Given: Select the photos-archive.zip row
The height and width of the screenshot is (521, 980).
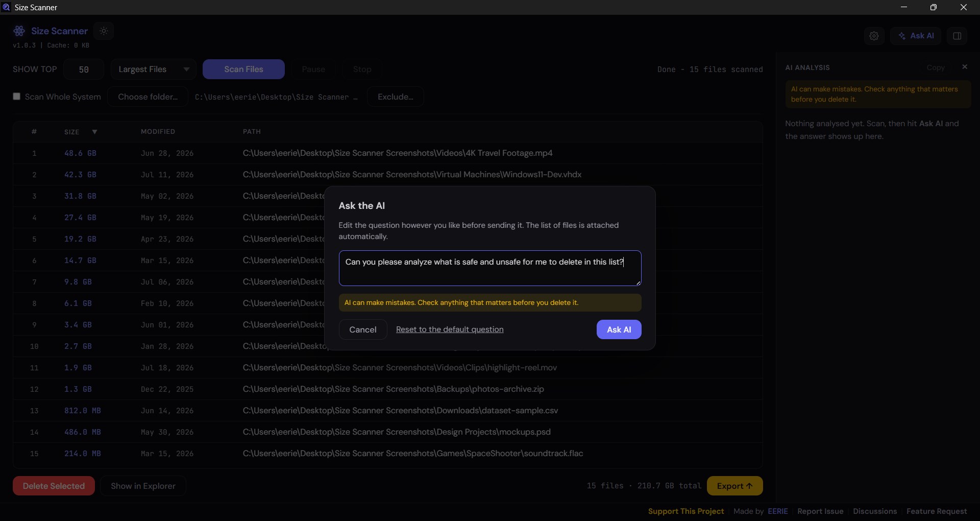Looking at the screenshot, I should [x=388, y=389].
